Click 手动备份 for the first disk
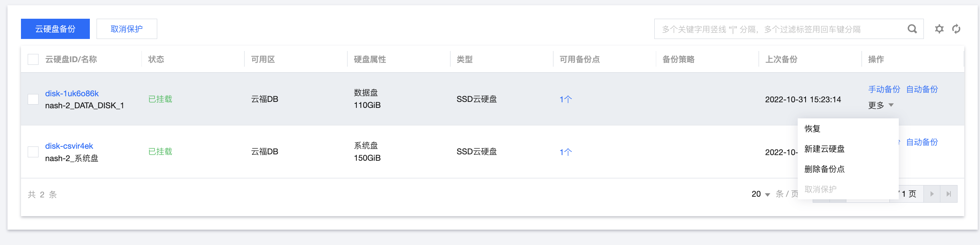 click(x=884, y=90)
